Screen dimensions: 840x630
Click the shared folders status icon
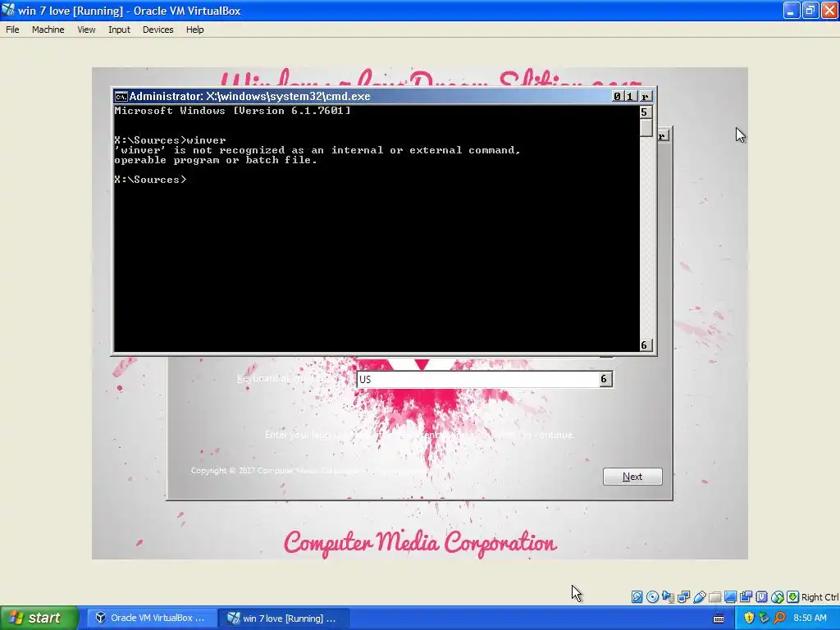(714, 597)
